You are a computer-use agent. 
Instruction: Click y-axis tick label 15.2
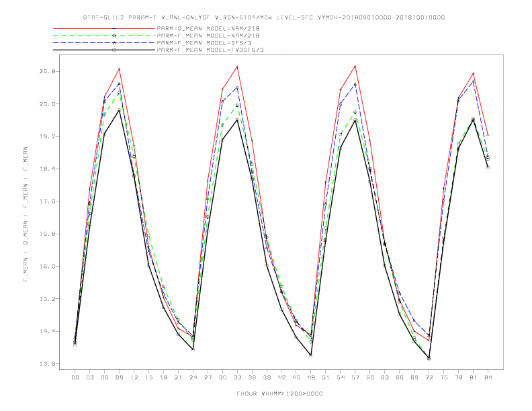[x=47, y=299]
